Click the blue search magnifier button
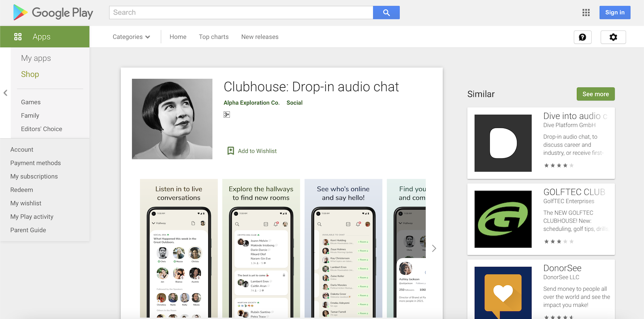This screenshot has height=319, width=644. pos(386,13)
